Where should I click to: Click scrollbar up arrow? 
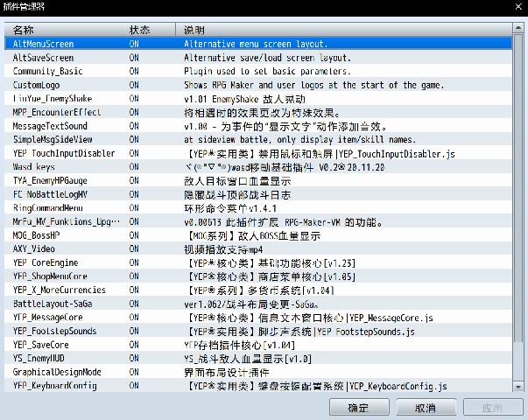pos(517,29)
